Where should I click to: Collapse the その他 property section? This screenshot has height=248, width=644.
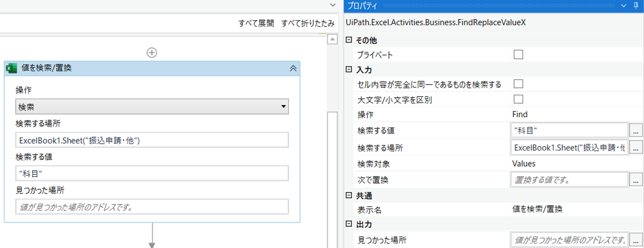click(349, 40)
